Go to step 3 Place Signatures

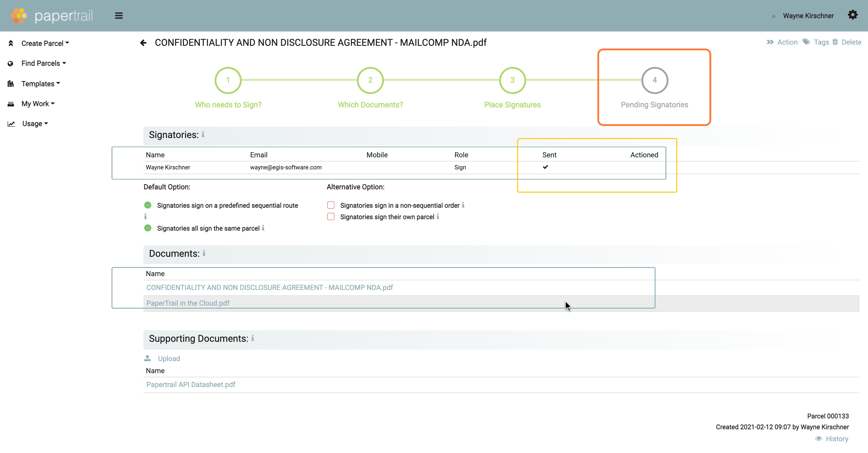[x=512, y=80]
